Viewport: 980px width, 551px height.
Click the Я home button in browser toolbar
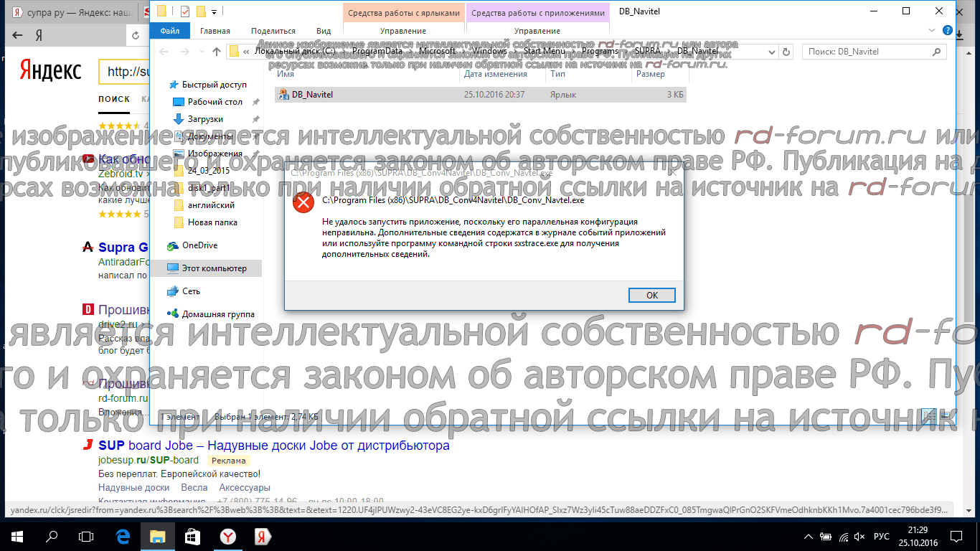click(x=39, y=35)
